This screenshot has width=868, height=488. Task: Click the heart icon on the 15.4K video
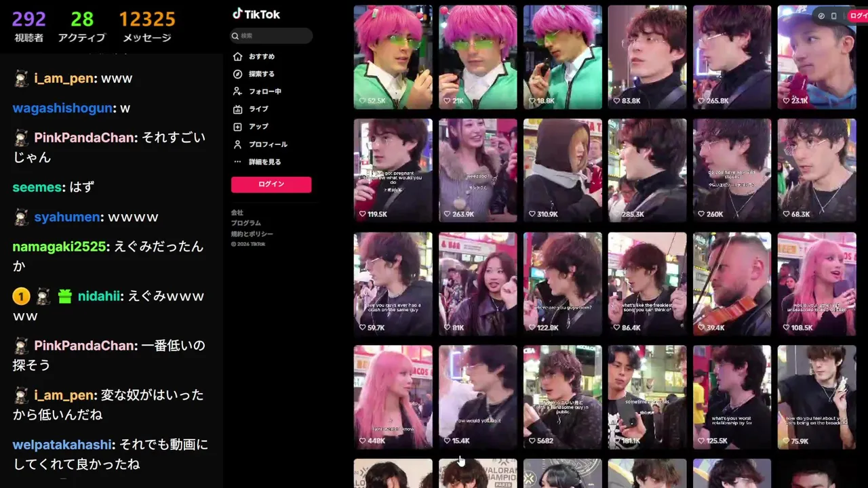pos(447,441)
